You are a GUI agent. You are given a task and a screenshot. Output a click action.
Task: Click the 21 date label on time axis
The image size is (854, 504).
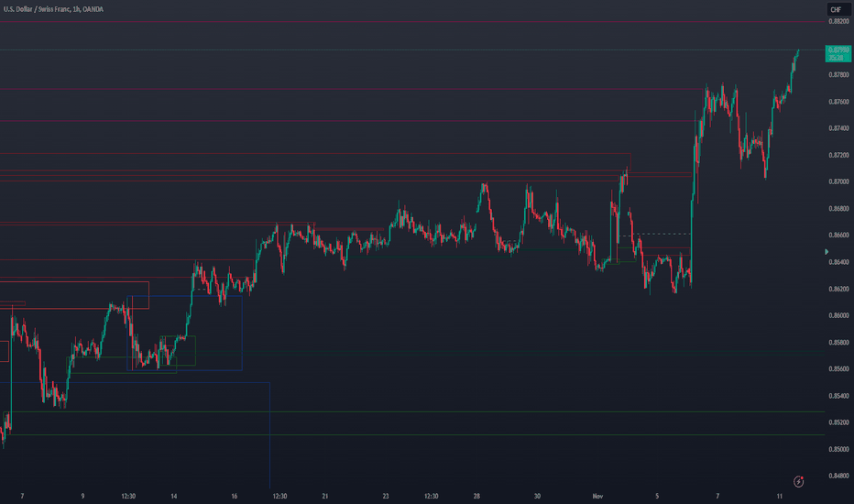(325, 497)
